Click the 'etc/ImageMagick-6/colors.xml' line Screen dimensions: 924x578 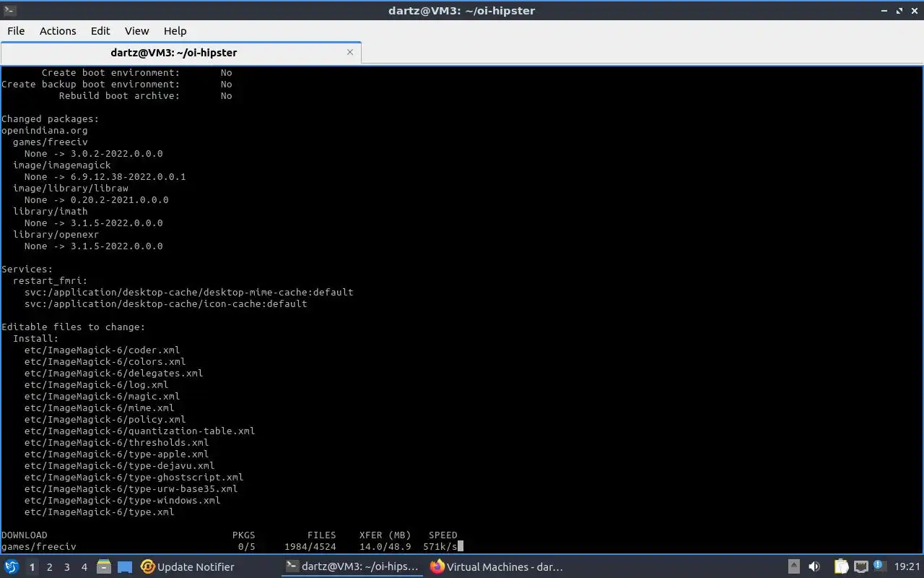click(x=105, y=362)
